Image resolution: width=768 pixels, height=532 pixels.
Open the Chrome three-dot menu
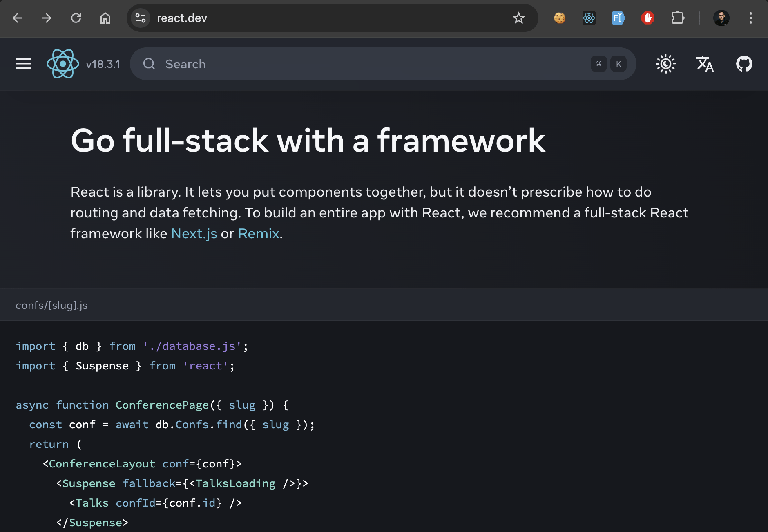pos(750,18)
